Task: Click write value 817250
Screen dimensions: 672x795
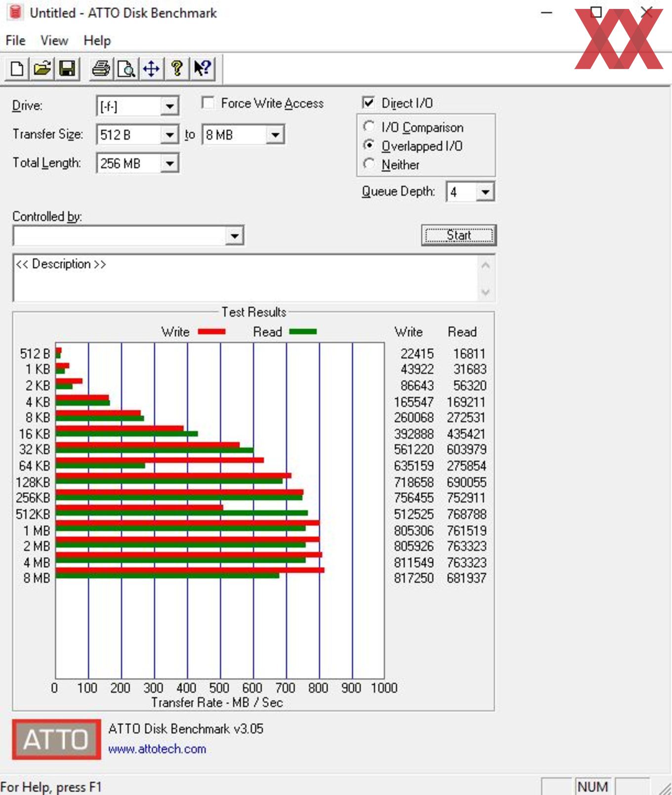Action: [x=414, y=578]
